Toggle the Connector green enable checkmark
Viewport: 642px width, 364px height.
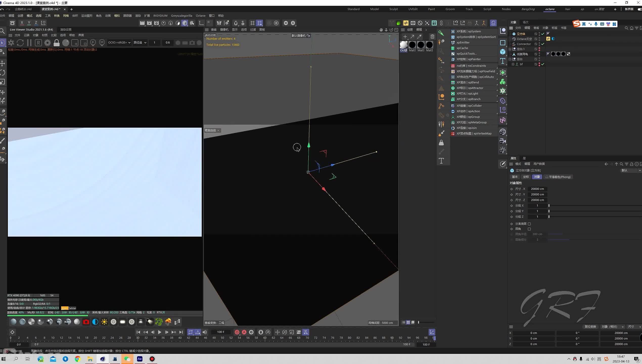[x=543, y=44]
